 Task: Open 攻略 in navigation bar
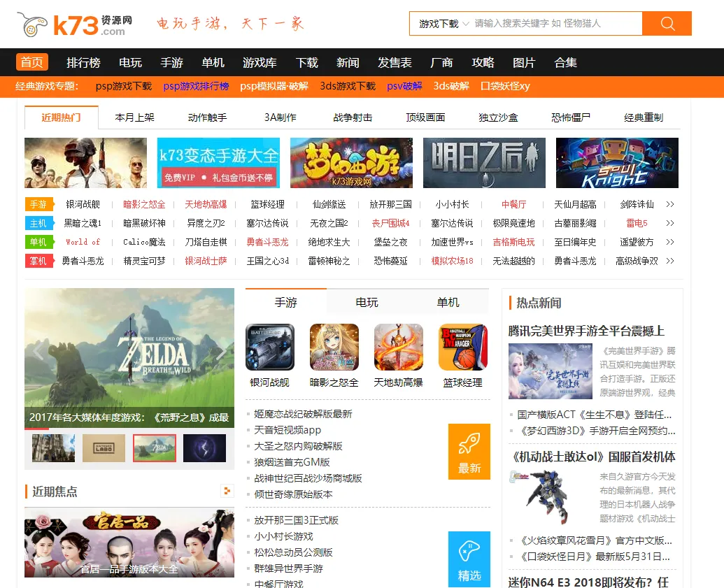[x=483, y=62]
